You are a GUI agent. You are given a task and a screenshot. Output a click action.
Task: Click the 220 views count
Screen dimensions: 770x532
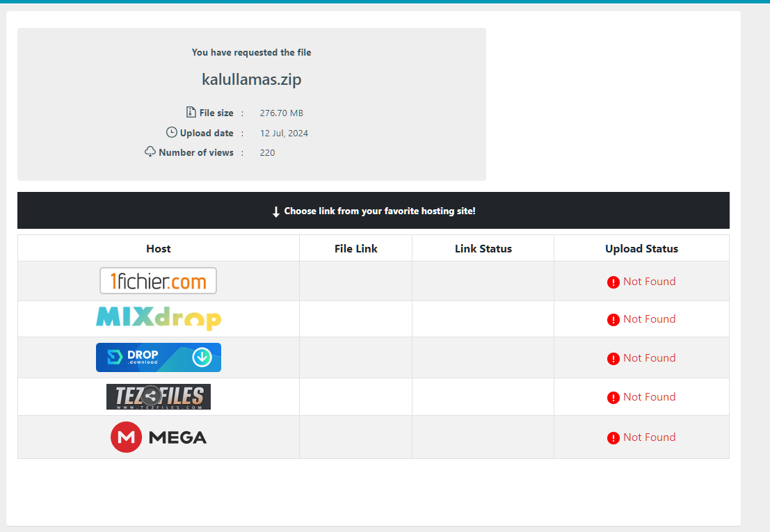[267, 152]
